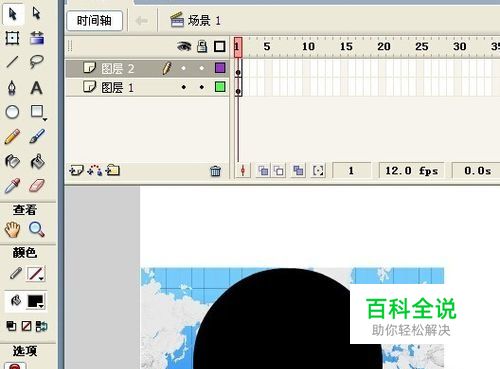Viewport: 500px width, 369px height.
Task: Select the Eraser tool
Action: click(x=37, y=186)
